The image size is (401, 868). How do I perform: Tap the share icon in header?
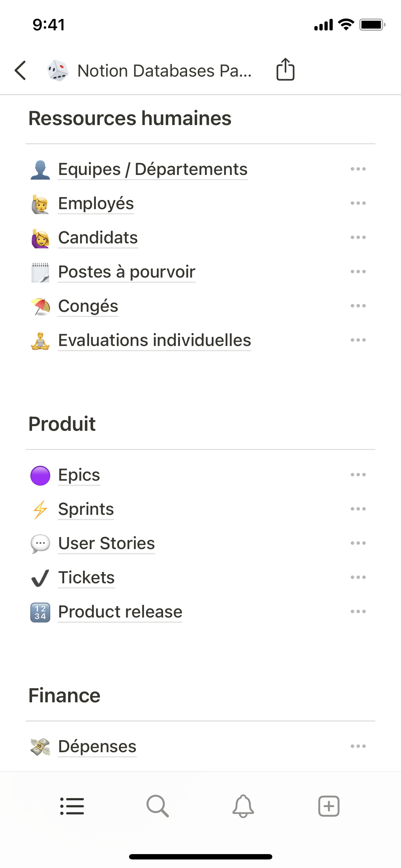[285, 69]
